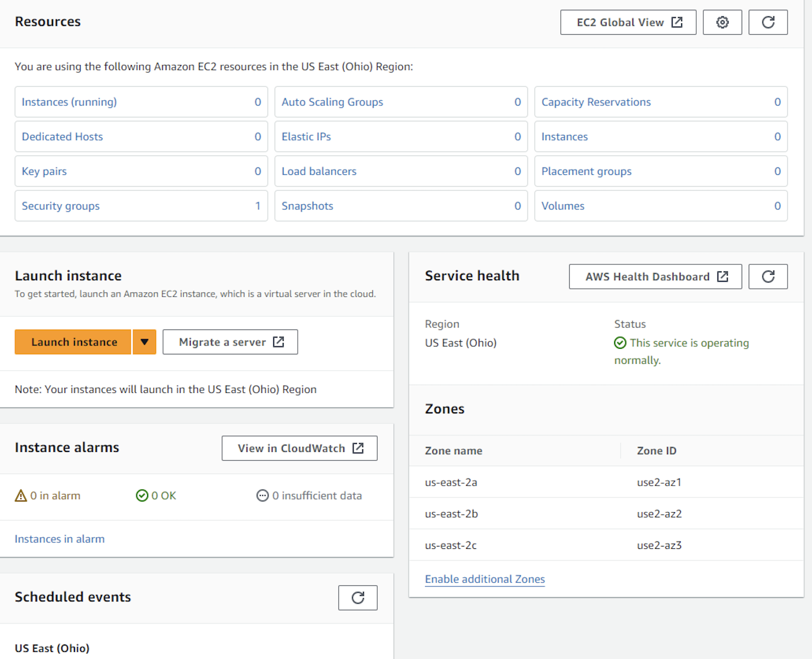Open EC2 Global View
This screenshot has height=659, width=812.
pos(628,22)
